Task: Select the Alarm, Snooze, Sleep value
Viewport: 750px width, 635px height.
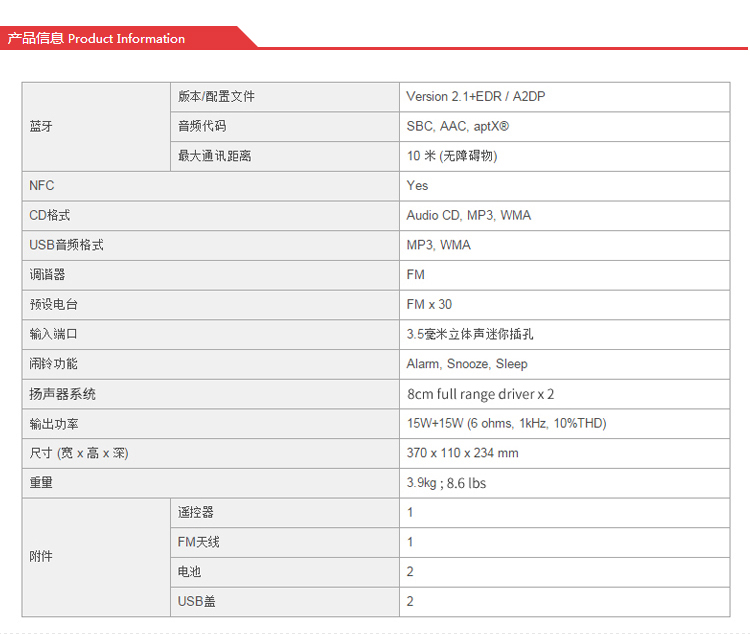Action: (467, 364)
